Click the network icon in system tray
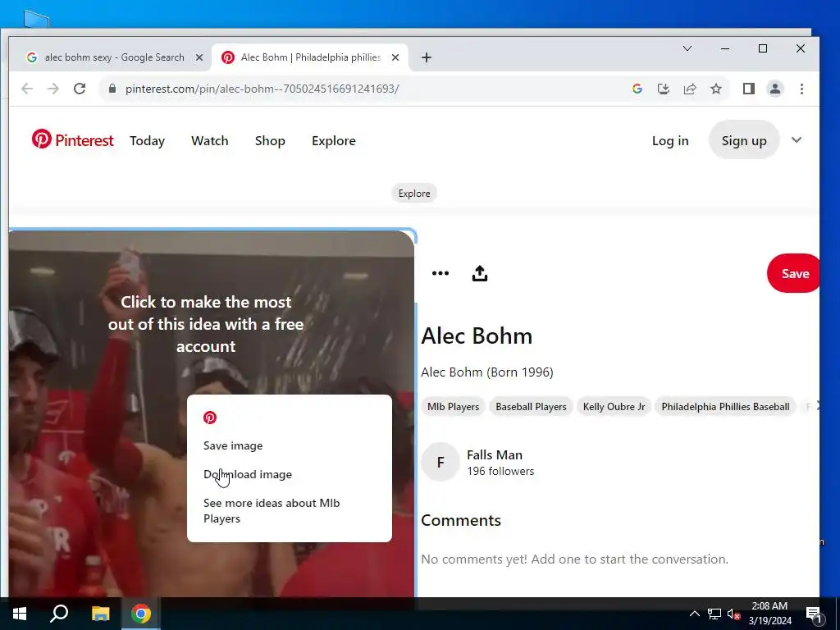The image size is (840, 630). coord(714,614)
